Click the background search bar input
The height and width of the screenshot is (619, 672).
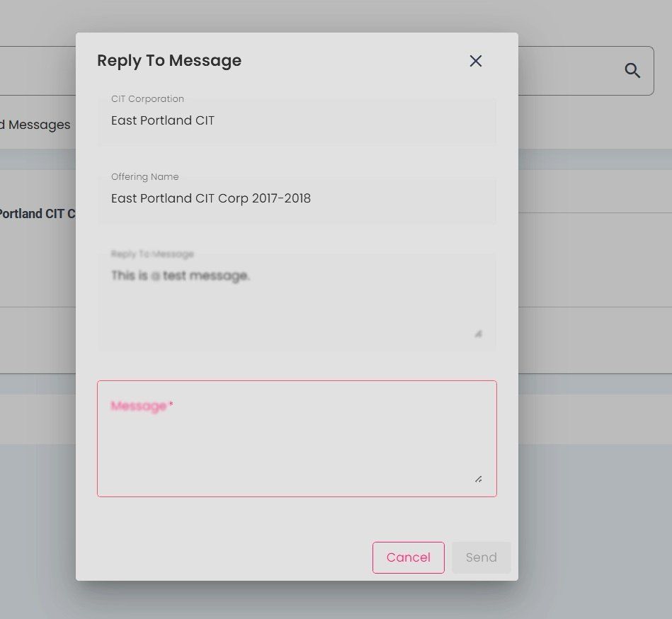coord(35,71)
